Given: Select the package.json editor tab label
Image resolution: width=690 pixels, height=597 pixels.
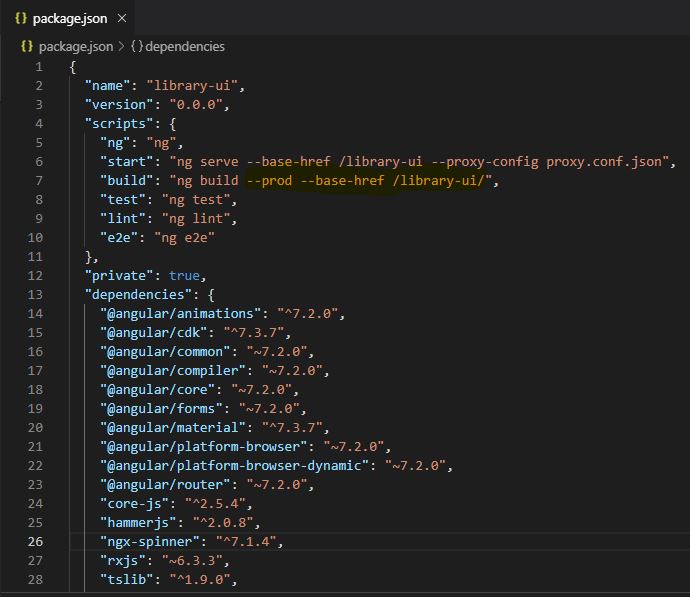Looking at the screenshot, I should click(70, 19).
